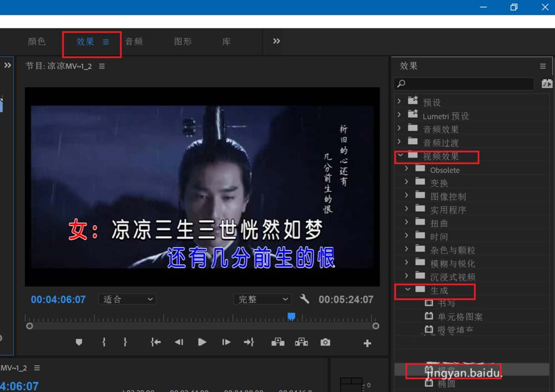Click the Lift button icon
Image resolution: width=555 pixels, height=392 pixels.
278,342
